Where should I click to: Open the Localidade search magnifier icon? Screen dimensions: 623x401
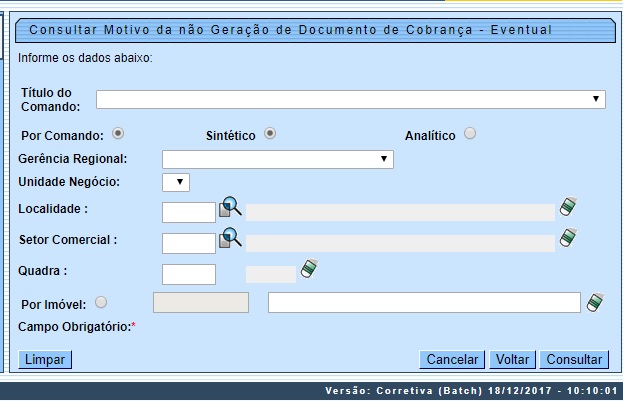pos(230,208)
